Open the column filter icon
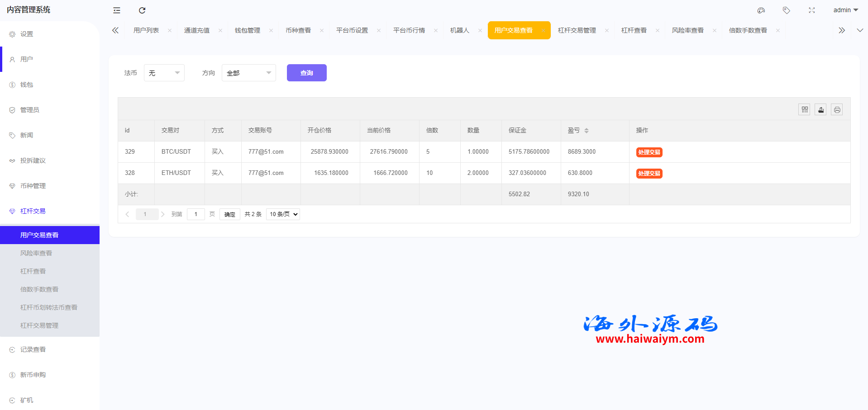The height and width of the screenshot is (410, 868). pos(804,110)
